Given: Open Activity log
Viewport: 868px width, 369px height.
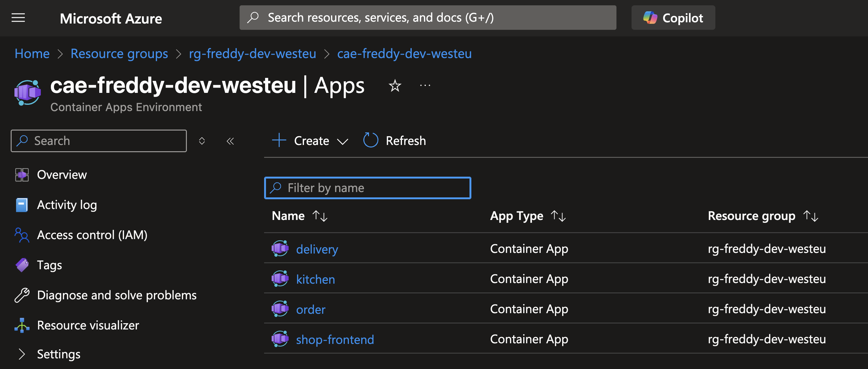Looking at the screenshot, I should [x=67, y=205].
